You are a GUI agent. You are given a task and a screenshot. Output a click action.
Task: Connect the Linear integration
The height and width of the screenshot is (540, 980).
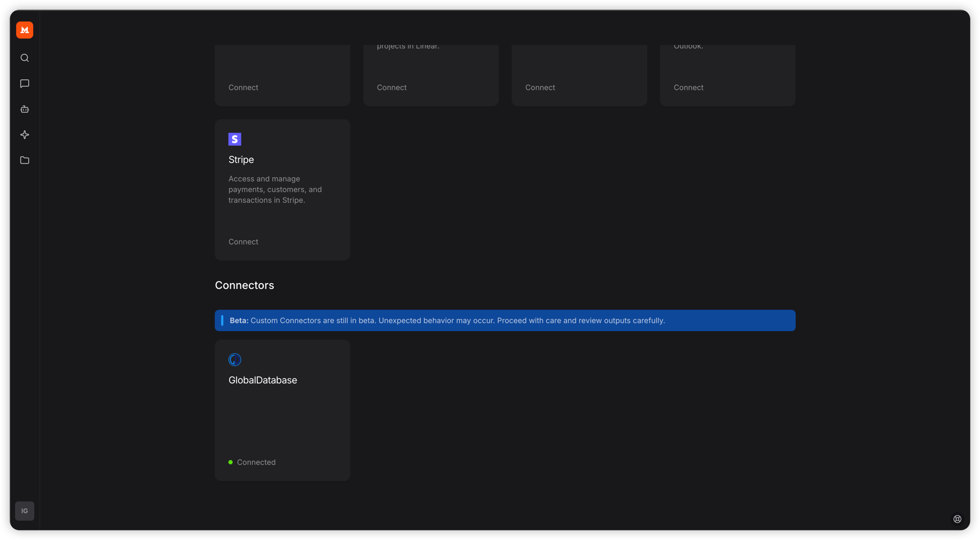pyautogui.click(x=391, y=87)
